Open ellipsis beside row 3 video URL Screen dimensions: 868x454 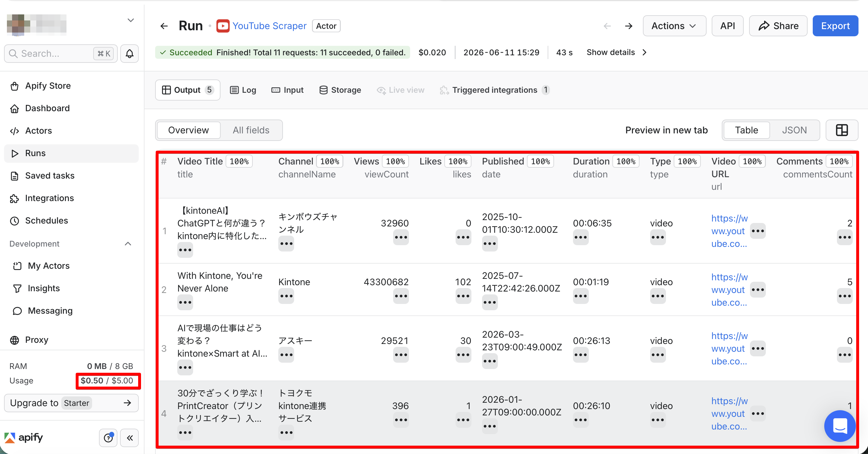pos(758,349)
